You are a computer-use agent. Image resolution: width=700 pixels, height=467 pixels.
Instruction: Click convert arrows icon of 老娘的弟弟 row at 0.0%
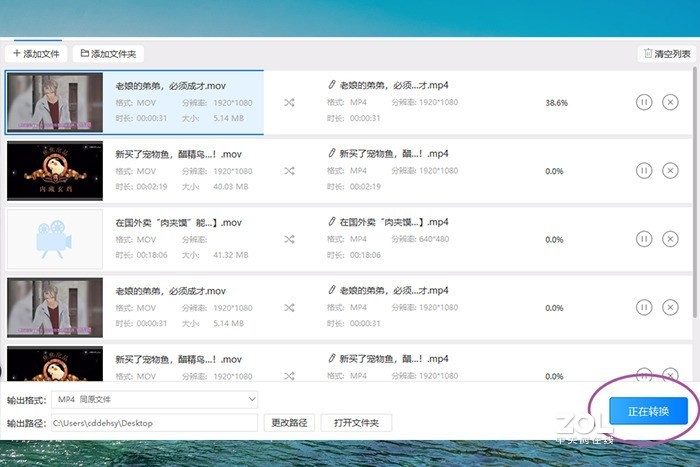[x=289, y=308]
